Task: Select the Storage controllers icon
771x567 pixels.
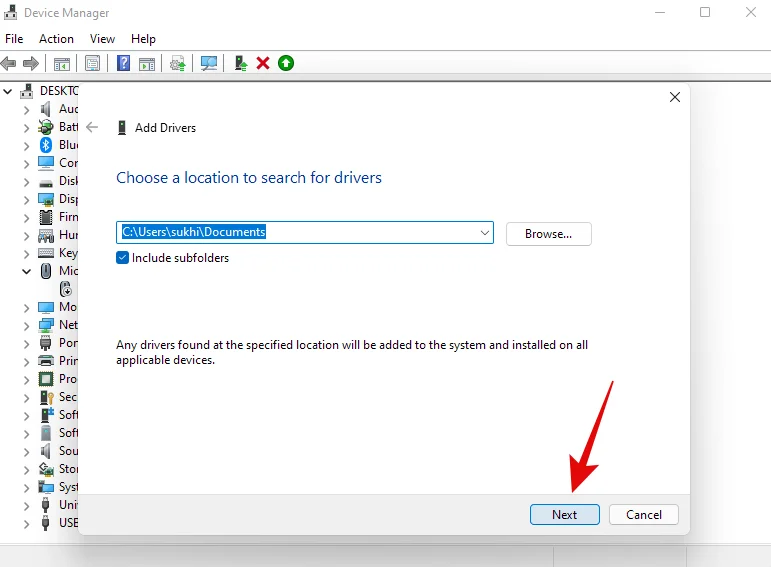Action: 46,469
